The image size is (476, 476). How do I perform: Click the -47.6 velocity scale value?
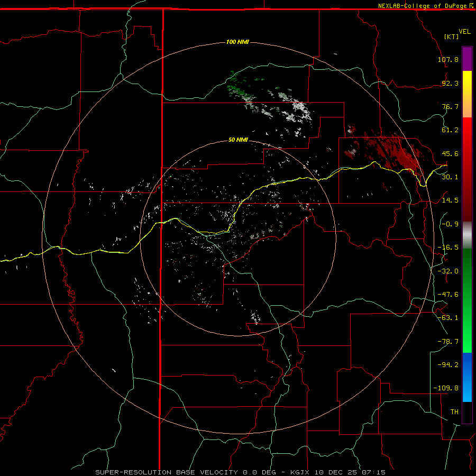[x=448, y=295]
